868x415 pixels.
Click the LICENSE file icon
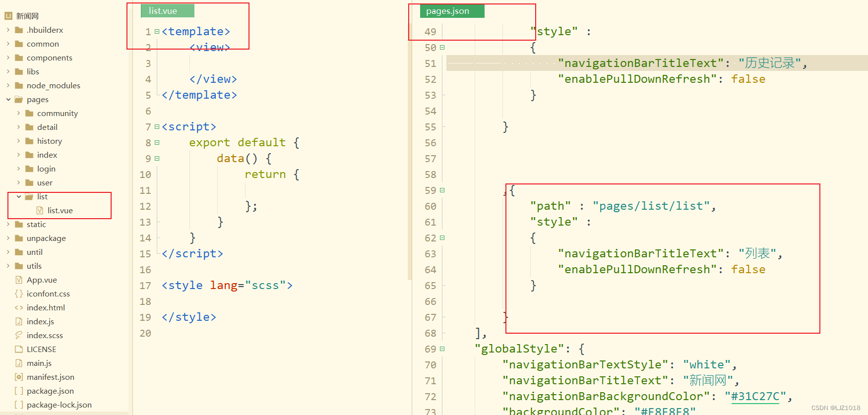pos(19,349)
